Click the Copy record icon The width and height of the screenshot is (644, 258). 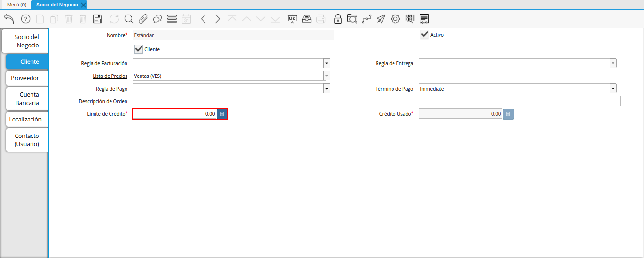point(54,19)
